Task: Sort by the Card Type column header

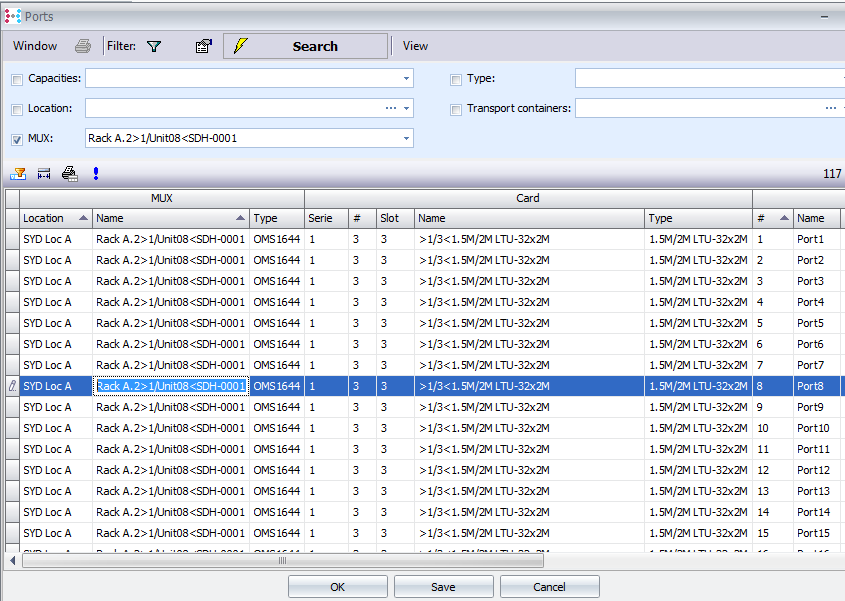Action: point(699,218)
